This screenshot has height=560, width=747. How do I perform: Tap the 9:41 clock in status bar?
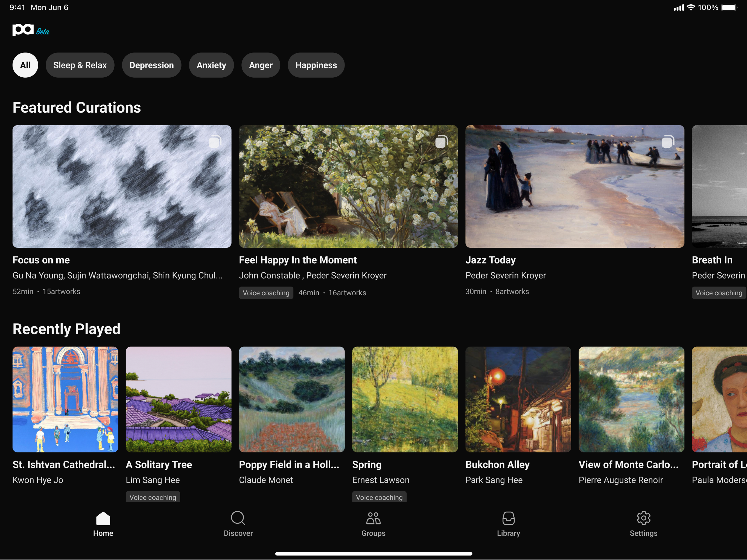pyautogui.click(x=17, y=7)
